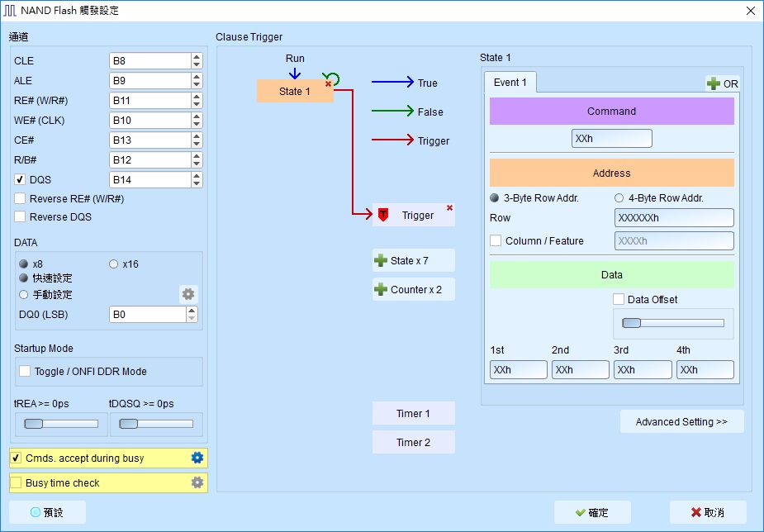Cancel with the 取消 button
This screenshot has width=764, height=532.
click(708, 512)
